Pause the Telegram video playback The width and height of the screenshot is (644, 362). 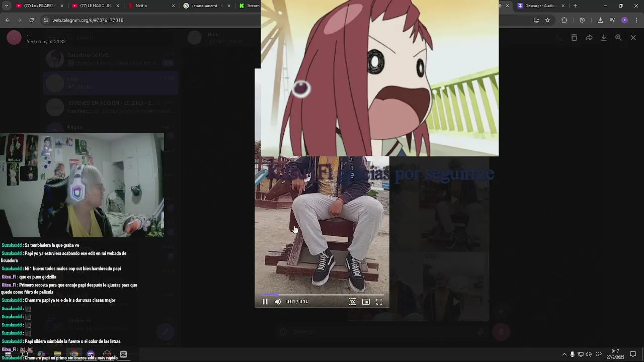pyautogui.click(x=265, y=302)
